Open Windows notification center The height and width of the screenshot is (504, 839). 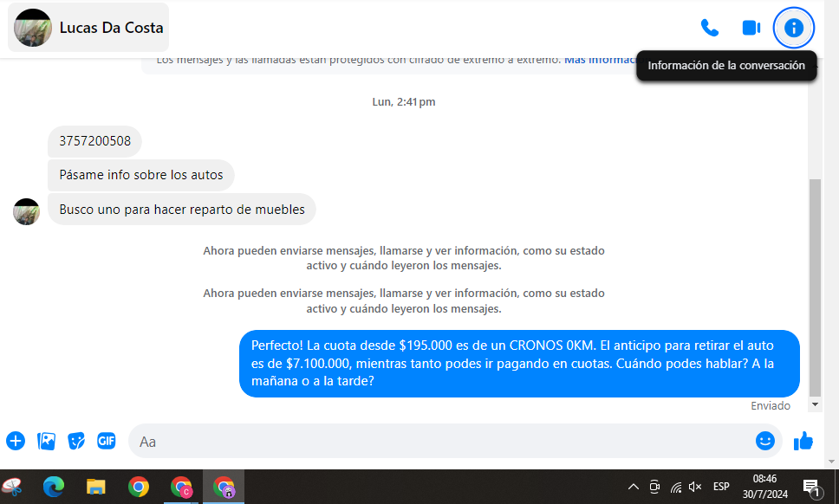click(x=811, y=488)
